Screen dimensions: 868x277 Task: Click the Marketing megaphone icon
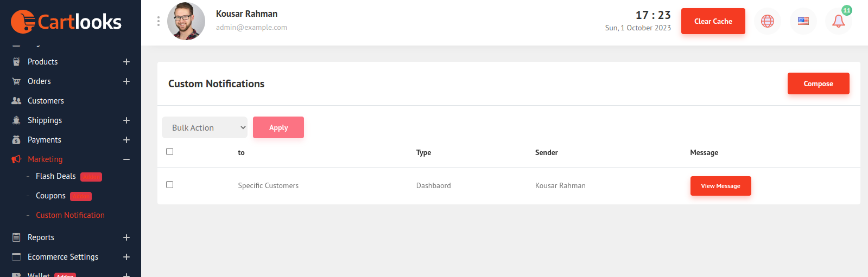(16, 159)
